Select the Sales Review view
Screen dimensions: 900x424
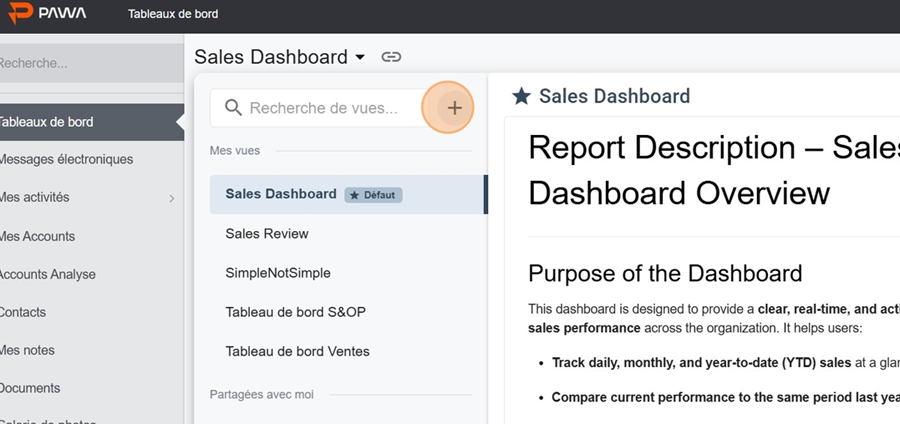pyautogui.click(x=267, y=233)
